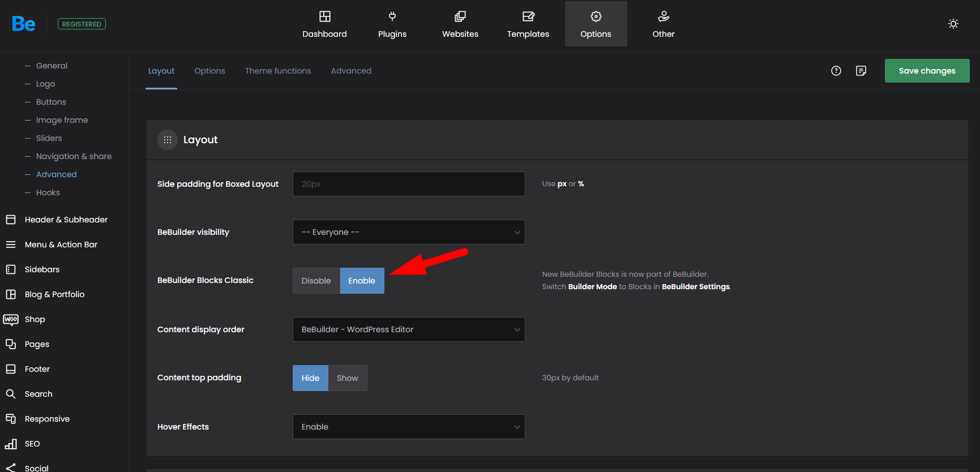Disable BeBuilder Blocks Classic
This screenshot has width=980, height=472.
click(316, 281)
